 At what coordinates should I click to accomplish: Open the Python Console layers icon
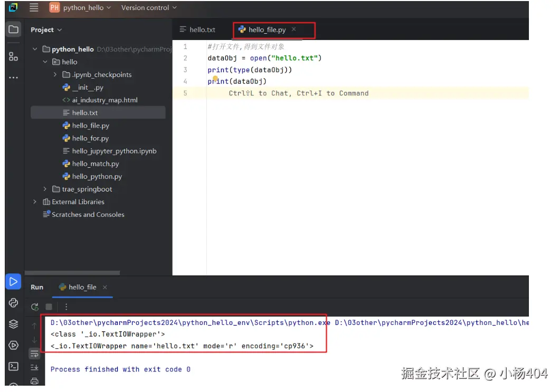tap(14, 324)
